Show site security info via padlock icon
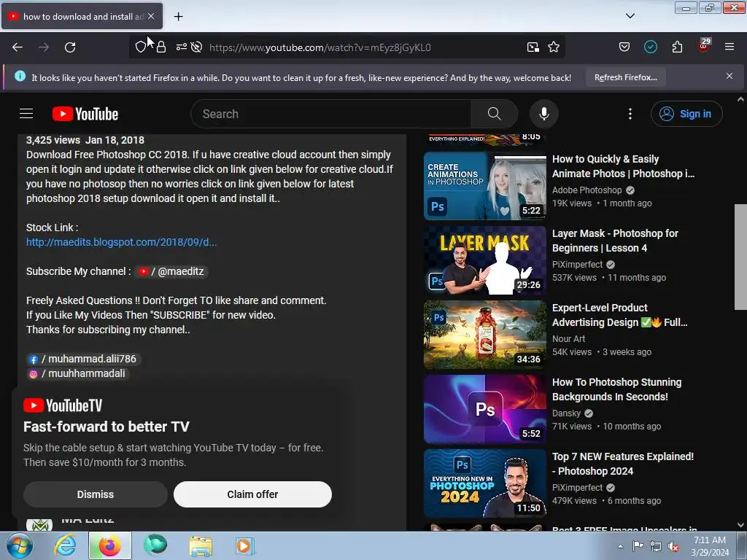 (x=161, y=47)
